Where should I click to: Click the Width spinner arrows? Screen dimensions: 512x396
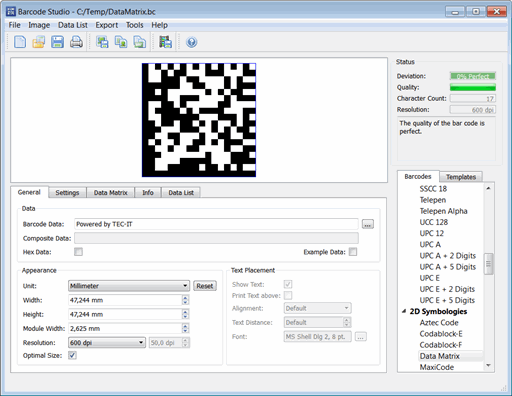185,300
